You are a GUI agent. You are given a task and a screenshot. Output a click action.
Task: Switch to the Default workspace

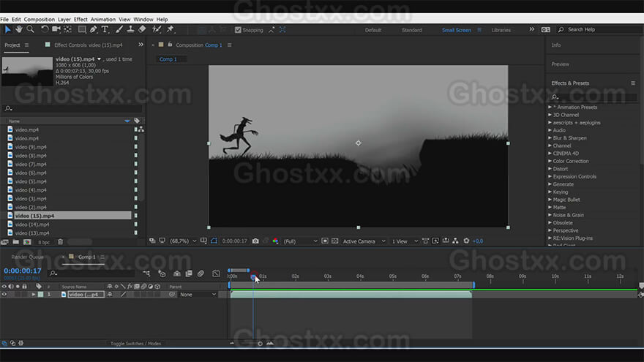[x=373, y=30]
